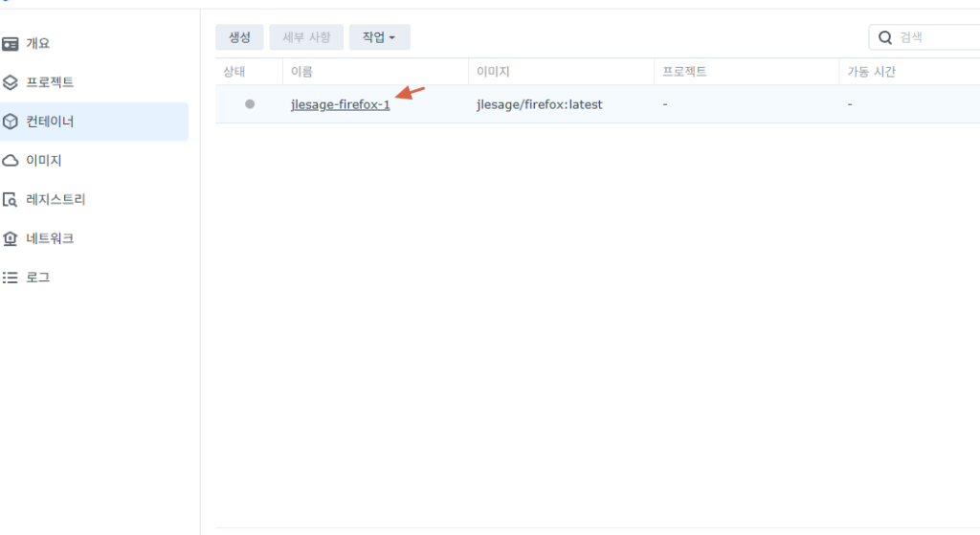Click the magnifier icon in the search box
The width and height of the screenshot is (980, 535).
pyautogui.click(x=885, y=37)
